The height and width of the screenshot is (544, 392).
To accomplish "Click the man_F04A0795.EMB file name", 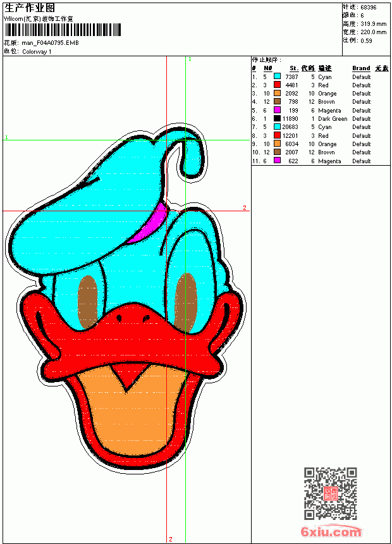I will (51, 43).
